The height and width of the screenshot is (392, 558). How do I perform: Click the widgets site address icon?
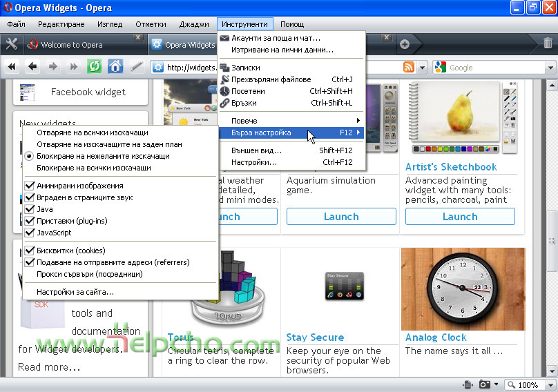158,67
